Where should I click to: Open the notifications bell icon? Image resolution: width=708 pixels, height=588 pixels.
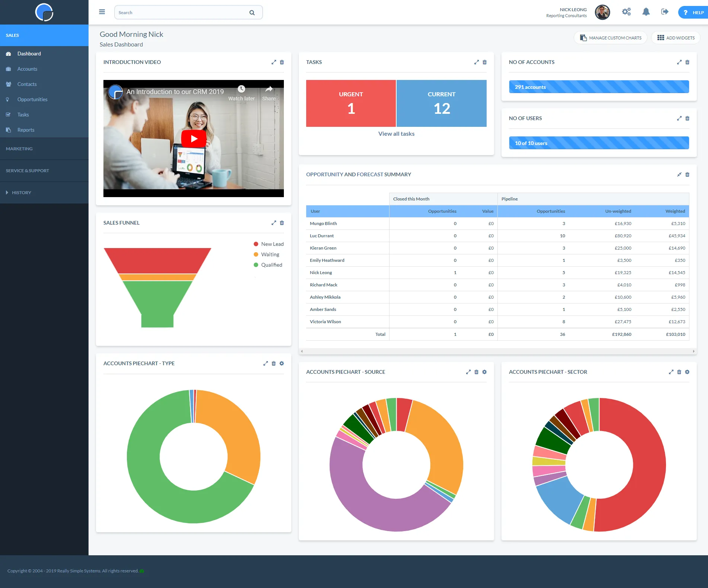[x=646, y=12]
